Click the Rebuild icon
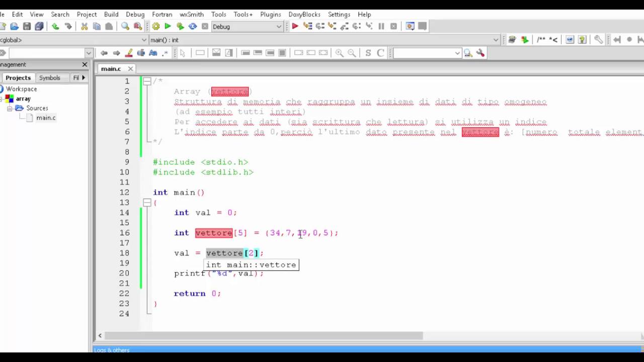 click(x=193, y=27)
